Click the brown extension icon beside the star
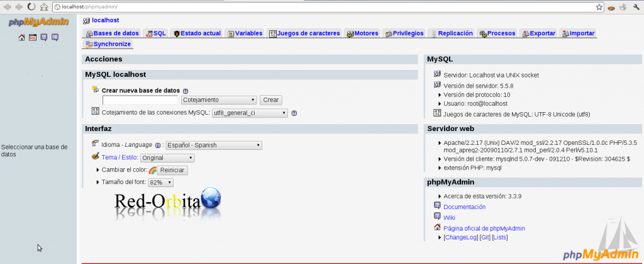The width and height of the screenshot is (644, 264). [x=611, y=8]
